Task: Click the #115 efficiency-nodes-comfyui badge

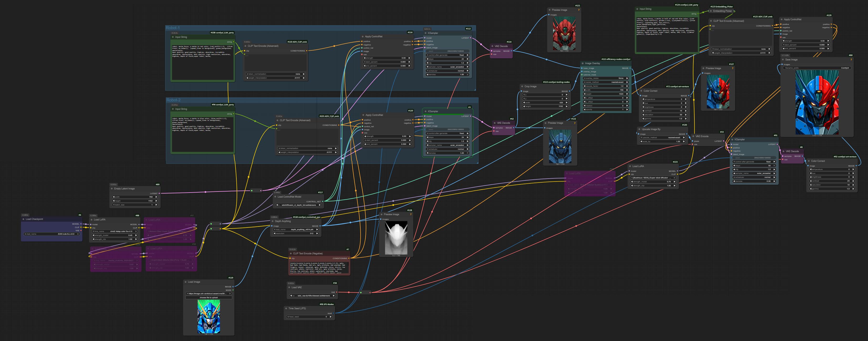Action: pos(616,59)
